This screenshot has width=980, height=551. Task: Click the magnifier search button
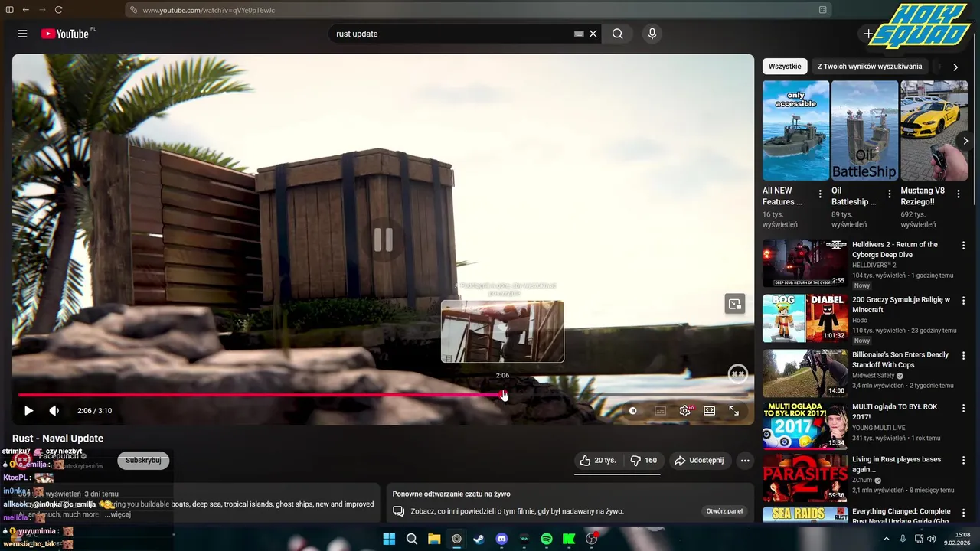pos(617,34)
